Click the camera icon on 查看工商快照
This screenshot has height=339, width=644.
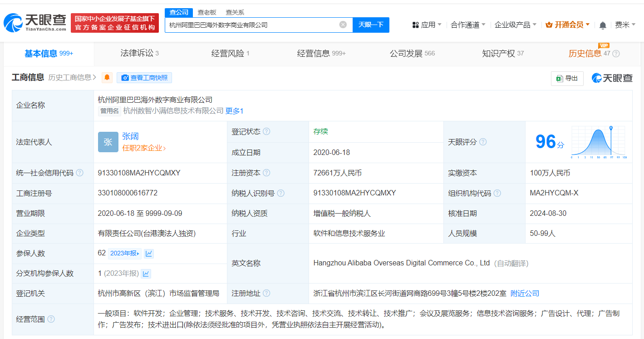[125, 78]
